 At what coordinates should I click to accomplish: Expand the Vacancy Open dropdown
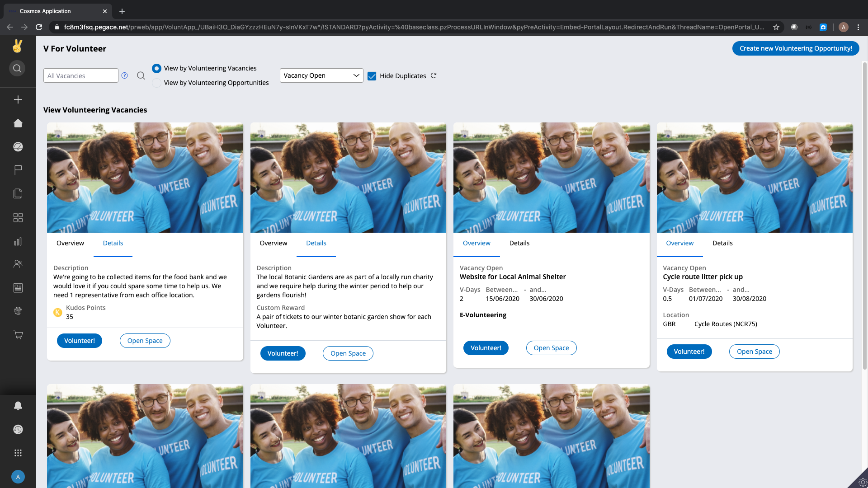pyautogui.click(x=321, y=75)
